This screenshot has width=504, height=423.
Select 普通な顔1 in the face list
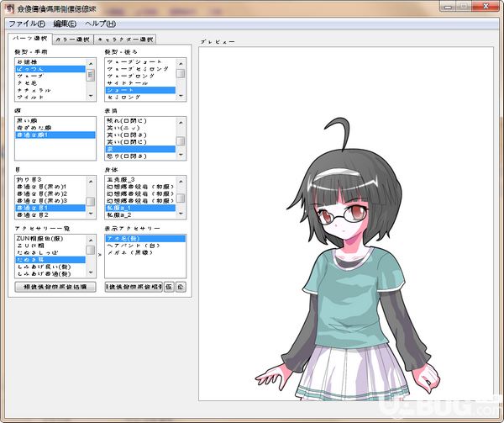pyautogui.click(x=55, y=135)
